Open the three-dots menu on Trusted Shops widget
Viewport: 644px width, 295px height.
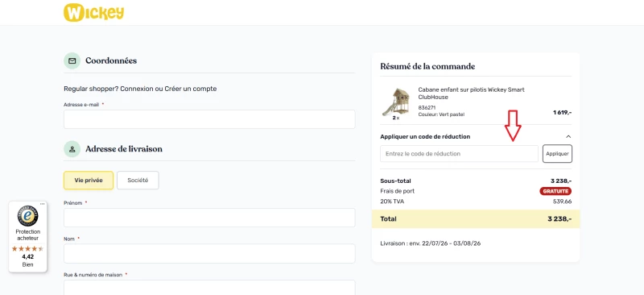[x=43, y=204]
